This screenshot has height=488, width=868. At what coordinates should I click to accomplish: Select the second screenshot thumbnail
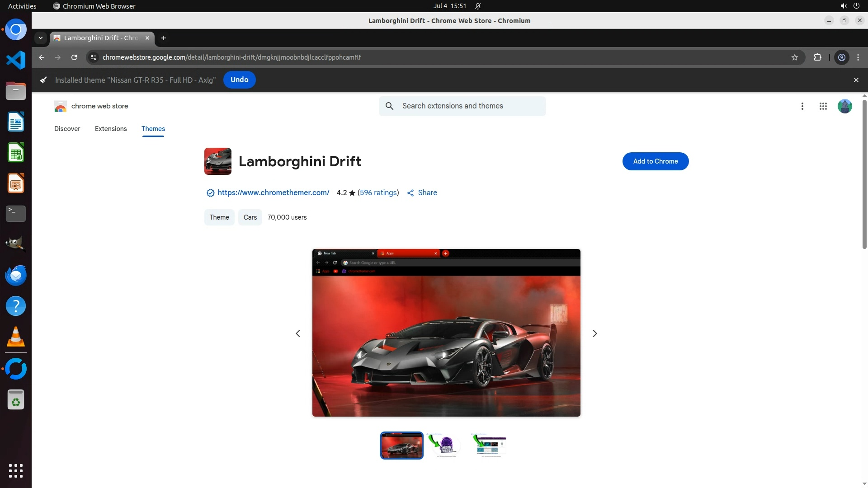click(445, 446)
